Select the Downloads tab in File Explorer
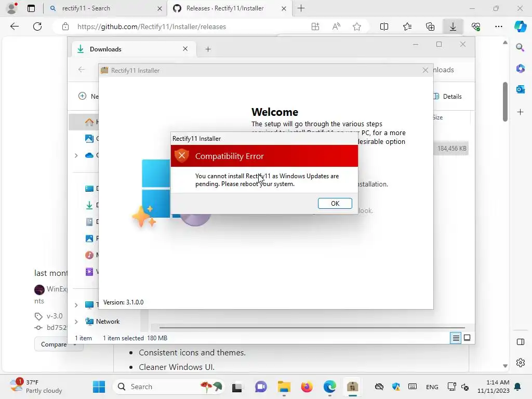532x399 pixels. tap(134, 49)
